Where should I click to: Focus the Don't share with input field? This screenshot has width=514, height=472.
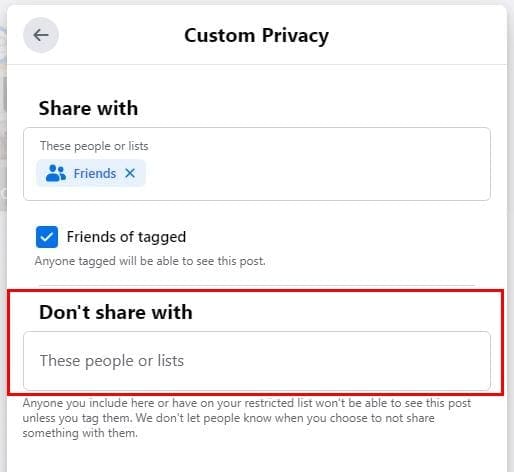257,361
